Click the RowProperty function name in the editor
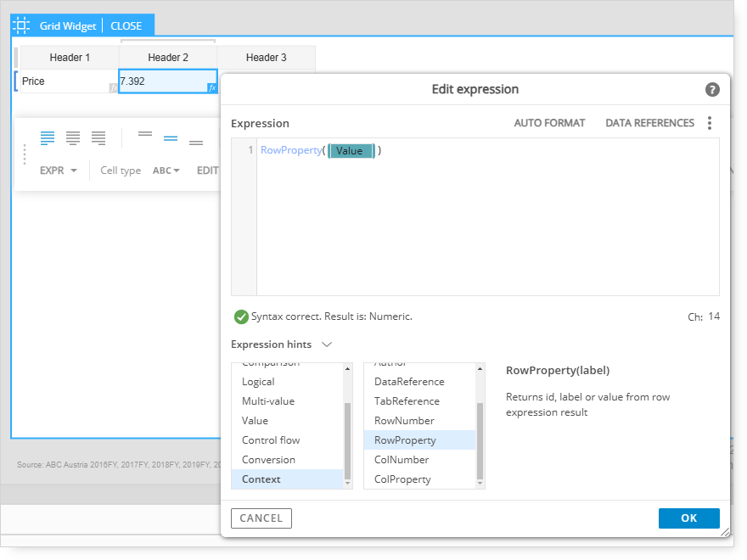Screen dimensions: 747x560 pyautogui.click(x=291, y=150)
